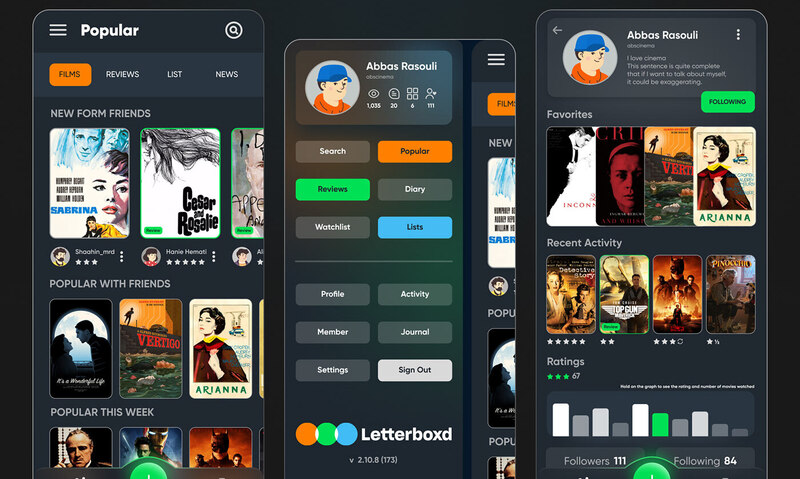Click the Search menu button
The height and width of the screenshot is (479, 800).
point(333,152)
